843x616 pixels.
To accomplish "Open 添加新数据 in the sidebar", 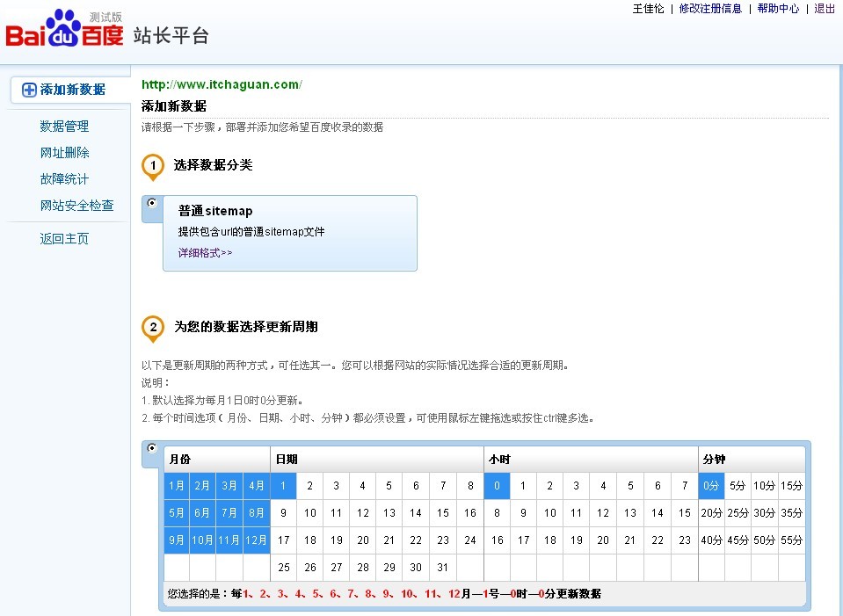I will pos(73,90).
